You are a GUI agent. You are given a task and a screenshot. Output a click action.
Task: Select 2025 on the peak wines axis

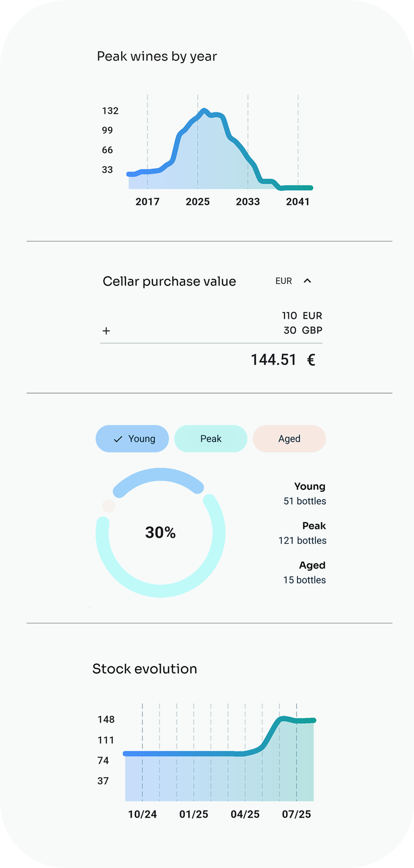198,202
